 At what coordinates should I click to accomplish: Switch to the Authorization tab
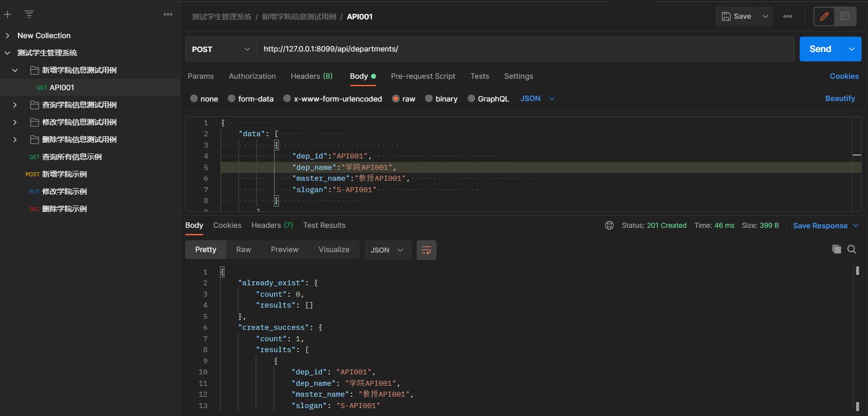click(252, 76)
